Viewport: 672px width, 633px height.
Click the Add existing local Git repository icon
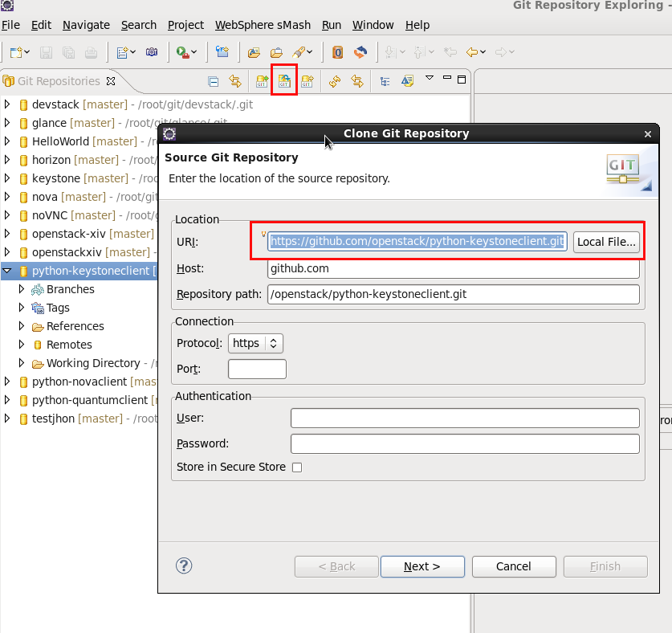pos(262,81)
